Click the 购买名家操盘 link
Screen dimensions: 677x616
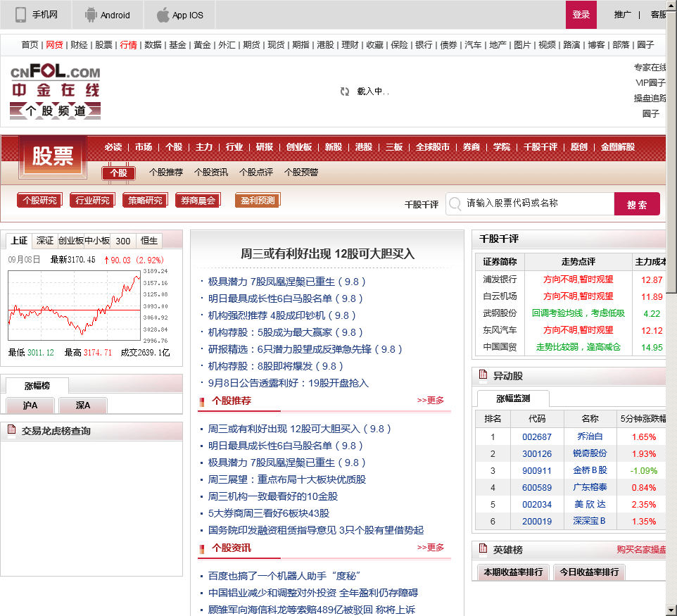coord(641,549)
